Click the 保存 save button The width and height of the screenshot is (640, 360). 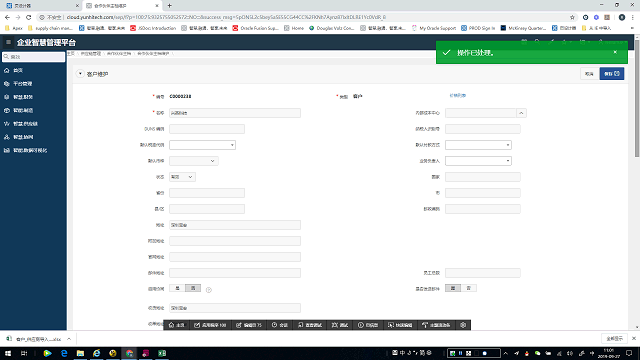(611, 73)
